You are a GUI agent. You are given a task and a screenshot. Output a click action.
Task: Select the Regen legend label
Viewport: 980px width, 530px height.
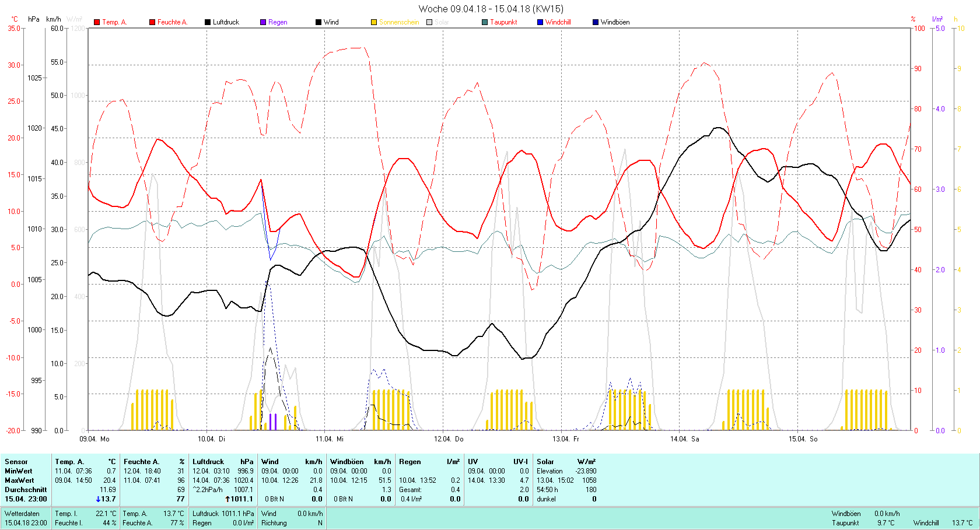tap(278, 22)
